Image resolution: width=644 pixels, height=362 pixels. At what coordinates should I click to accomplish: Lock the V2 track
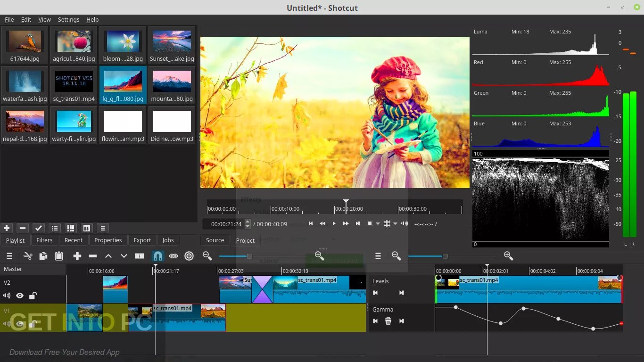pyautogui.click(x=33, y=296)
